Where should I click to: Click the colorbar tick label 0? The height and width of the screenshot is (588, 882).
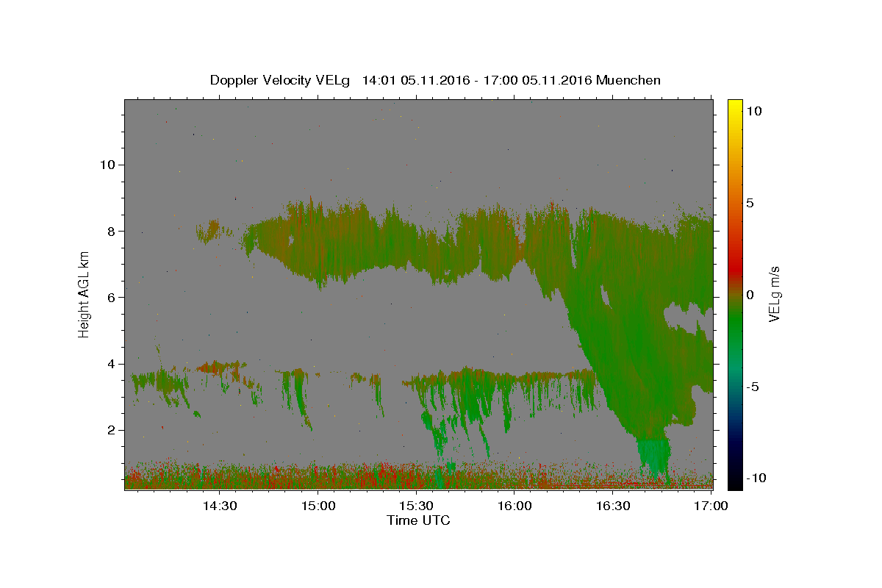click(x=750, y=295)
